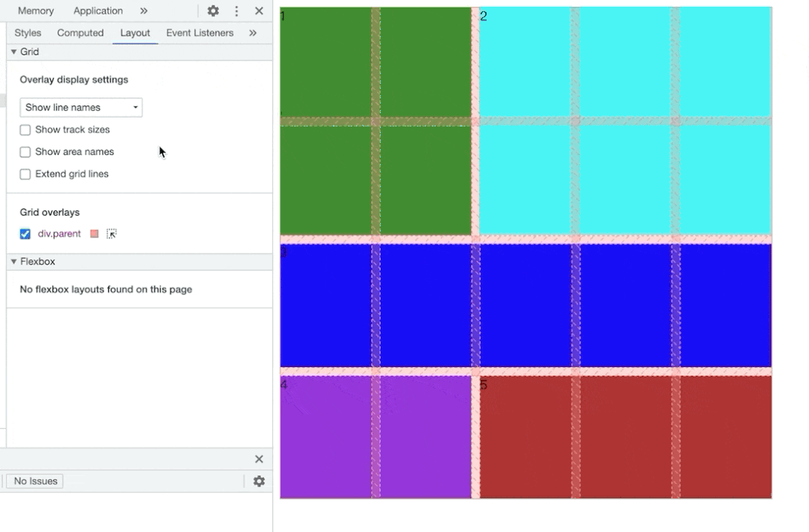Close the bottom drawer

point(259,459)
